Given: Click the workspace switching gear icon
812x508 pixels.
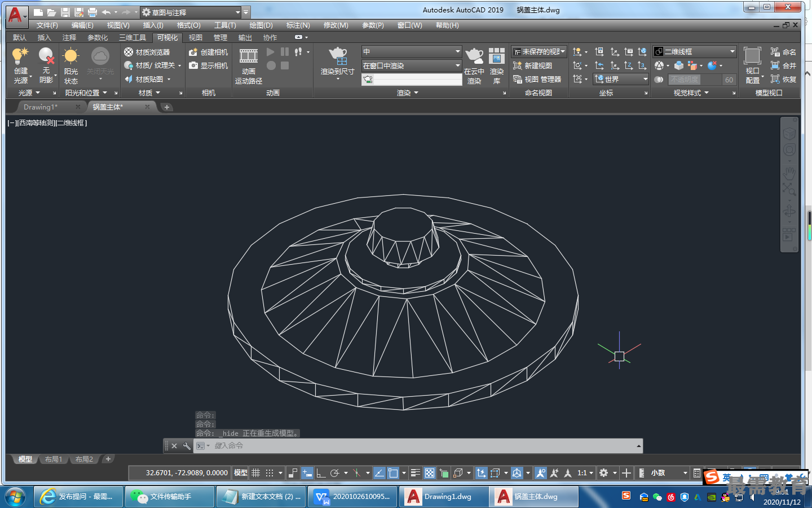Looking at the screenshot, I should click(603, 473).
